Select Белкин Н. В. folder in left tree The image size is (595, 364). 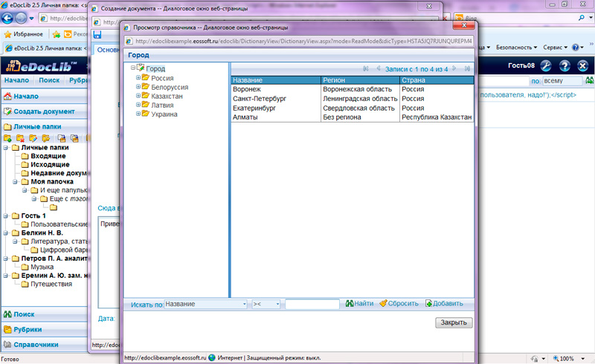click(42, 233)
